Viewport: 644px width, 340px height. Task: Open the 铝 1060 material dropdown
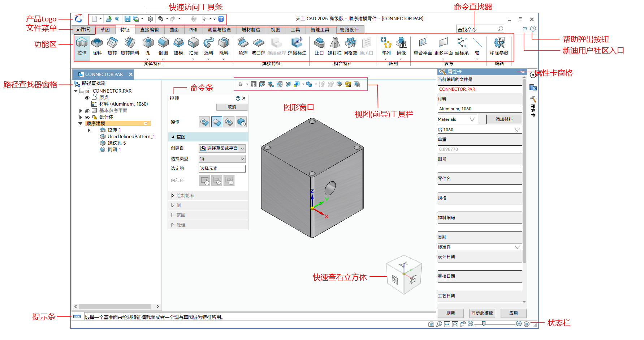480,130
